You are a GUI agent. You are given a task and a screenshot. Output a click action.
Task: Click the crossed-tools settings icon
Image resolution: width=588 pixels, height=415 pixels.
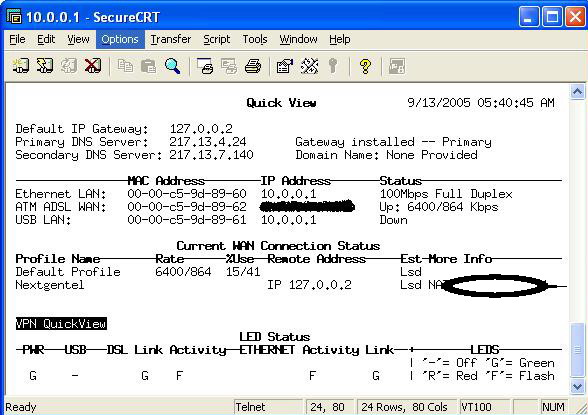coord(309,66)
